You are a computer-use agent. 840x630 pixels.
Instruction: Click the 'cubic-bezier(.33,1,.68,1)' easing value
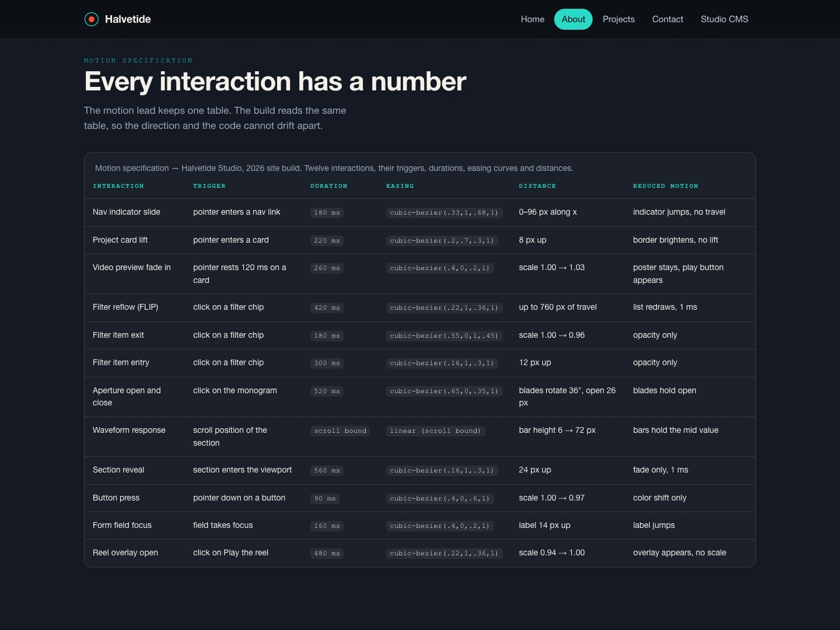444,213
